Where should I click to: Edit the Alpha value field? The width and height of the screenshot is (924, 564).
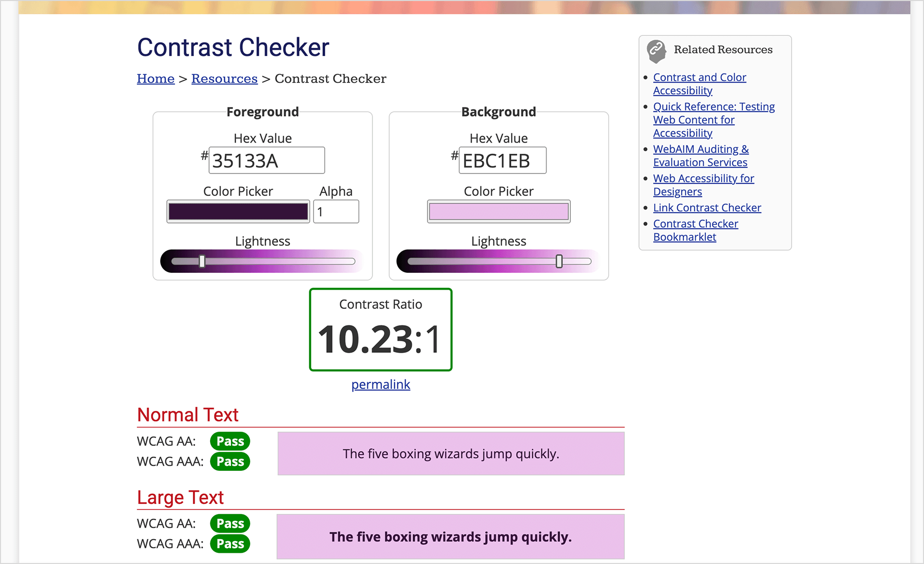[336, 211]
